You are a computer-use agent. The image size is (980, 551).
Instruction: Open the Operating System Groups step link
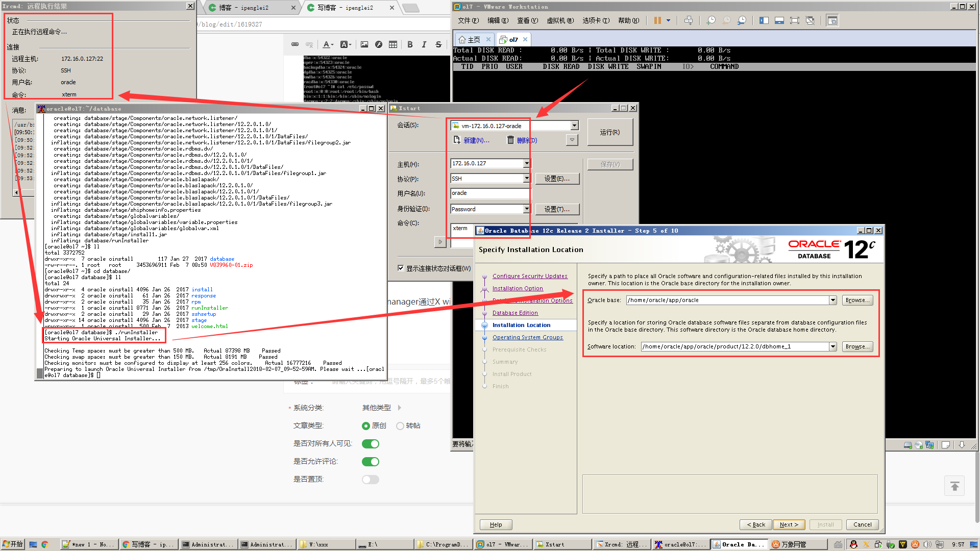(527, 337)
